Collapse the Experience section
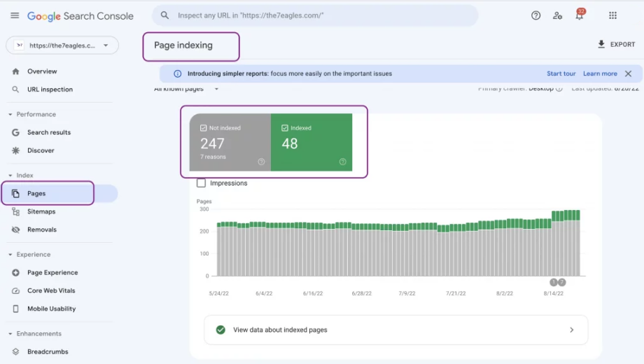644x364 pixels. click(10, 255)
